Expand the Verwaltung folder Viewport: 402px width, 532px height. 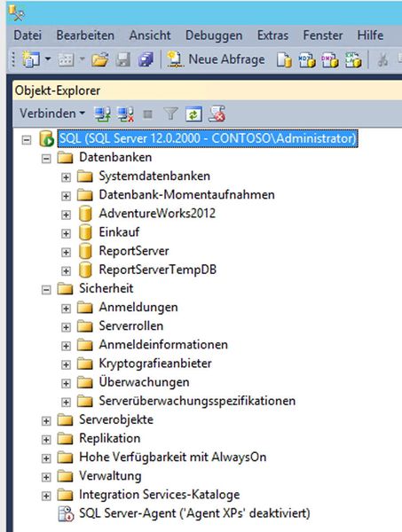pyautogui.click(x=46, y=477)
